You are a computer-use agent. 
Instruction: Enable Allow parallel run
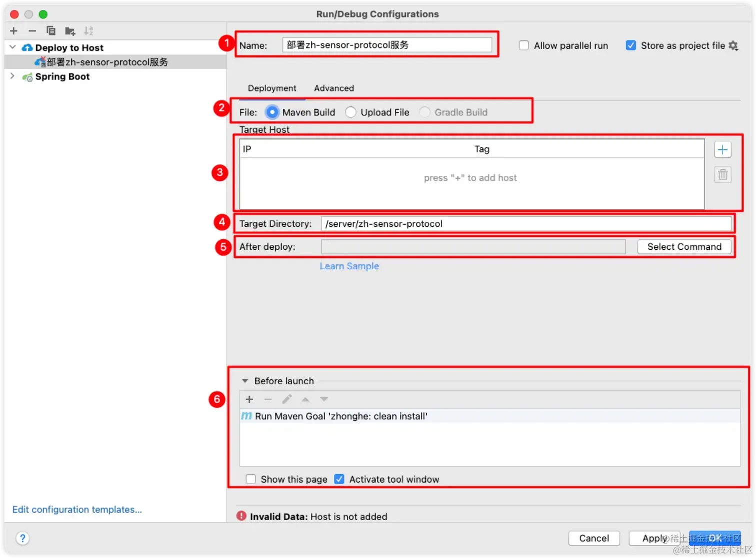[x=524, y=45]
